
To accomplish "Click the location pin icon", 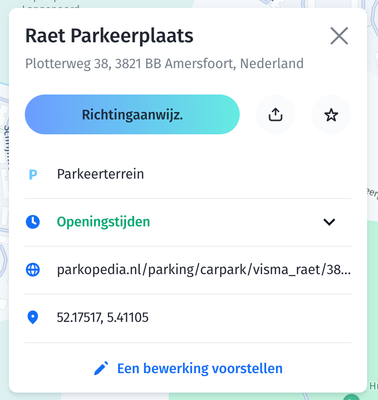I will [x=33, y=317].
